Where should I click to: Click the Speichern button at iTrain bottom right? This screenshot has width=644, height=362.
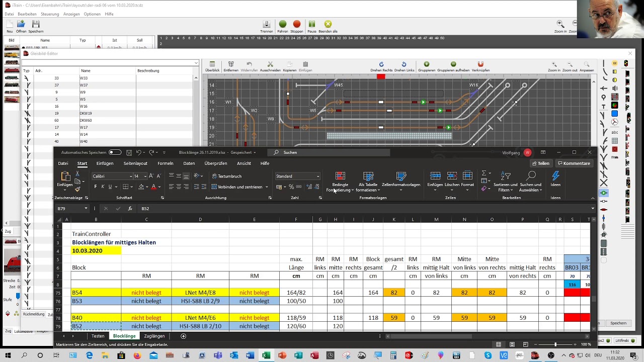coord(618,323)
